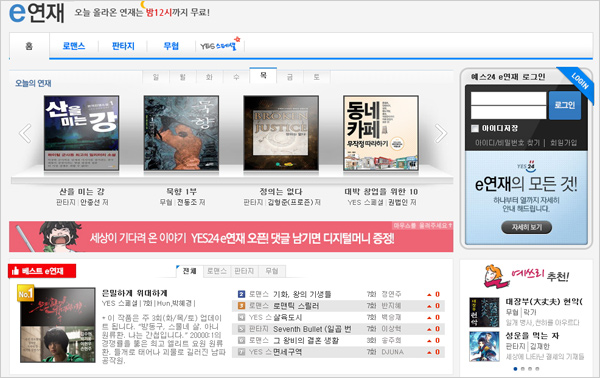Toggle the 아이디저장 checkbox
Screen dimensions: 600x378
coord(475,128)
